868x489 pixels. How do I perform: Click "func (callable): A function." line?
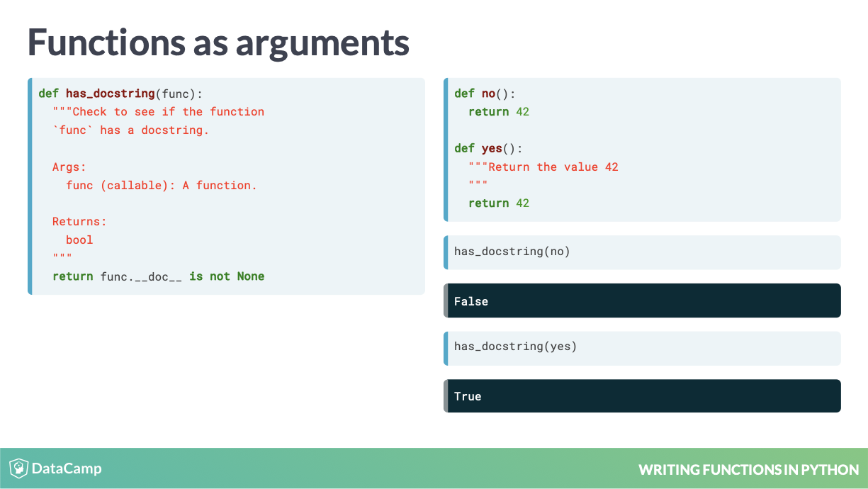[x=162, y=186]
